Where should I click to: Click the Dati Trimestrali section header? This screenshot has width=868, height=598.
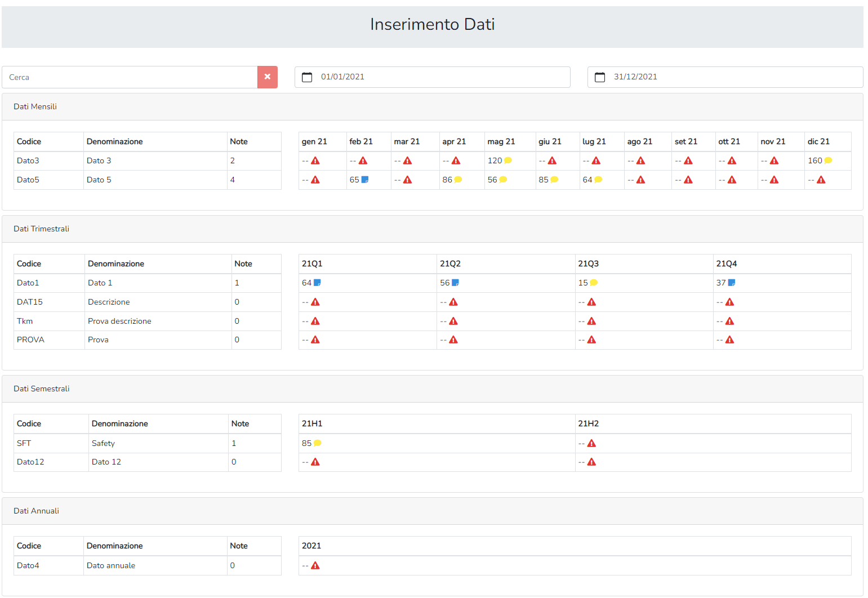coord(433,229)
